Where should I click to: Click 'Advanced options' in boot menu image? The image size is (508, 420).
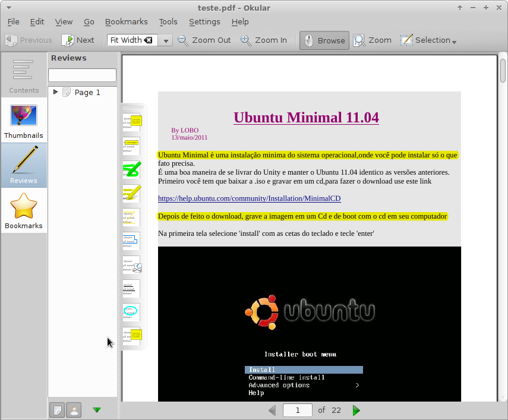pyautogui.click(x=279, y=385)
